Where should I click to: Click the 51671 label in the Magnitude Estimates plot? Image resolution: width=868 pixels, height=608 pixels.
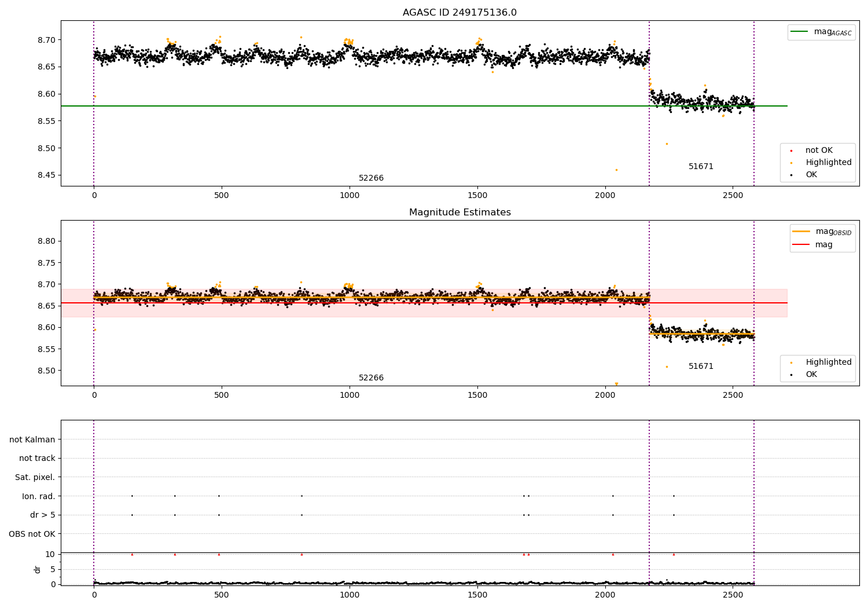(x=701, y=367)
